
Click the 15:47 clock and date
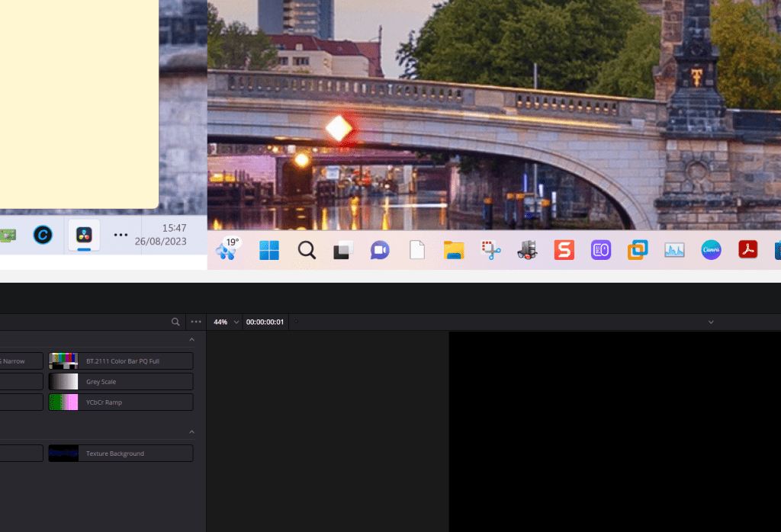(x=160, y=235)
